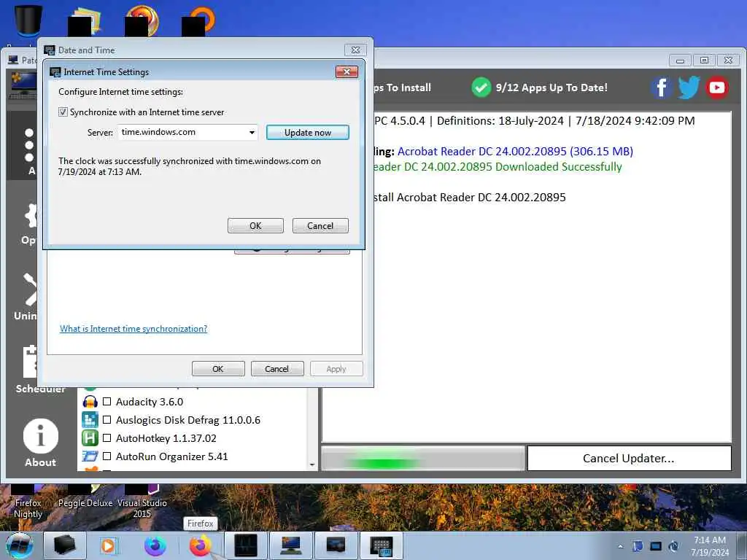Open the black box taskbar button near Start

tap(65, 545)
